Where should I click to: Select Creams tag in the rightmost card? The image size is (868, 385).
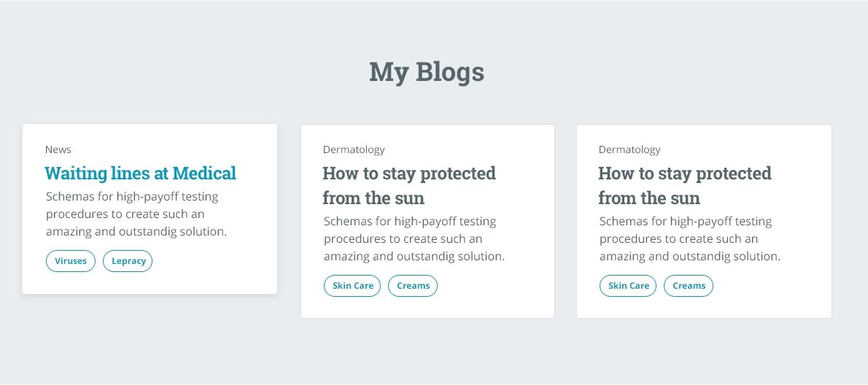[689, 286]
